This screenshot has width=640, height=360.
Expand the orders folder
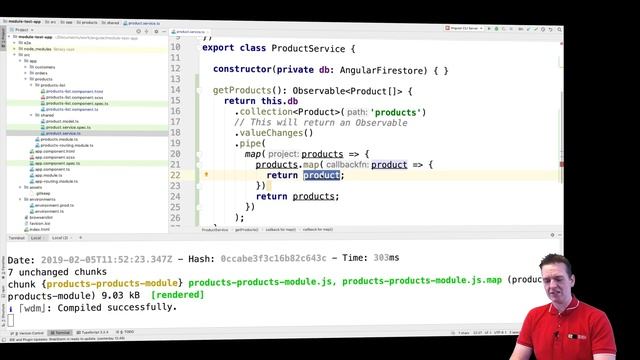click(26, 73)
